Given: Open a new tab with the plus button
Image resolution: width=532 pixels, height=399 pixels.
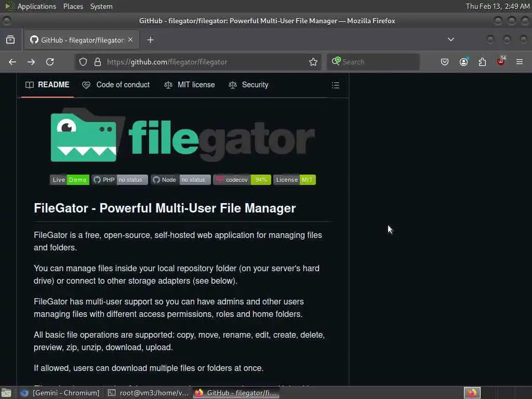Looking at the screenshot, I should pyautogui.click(x=150, y=39).
